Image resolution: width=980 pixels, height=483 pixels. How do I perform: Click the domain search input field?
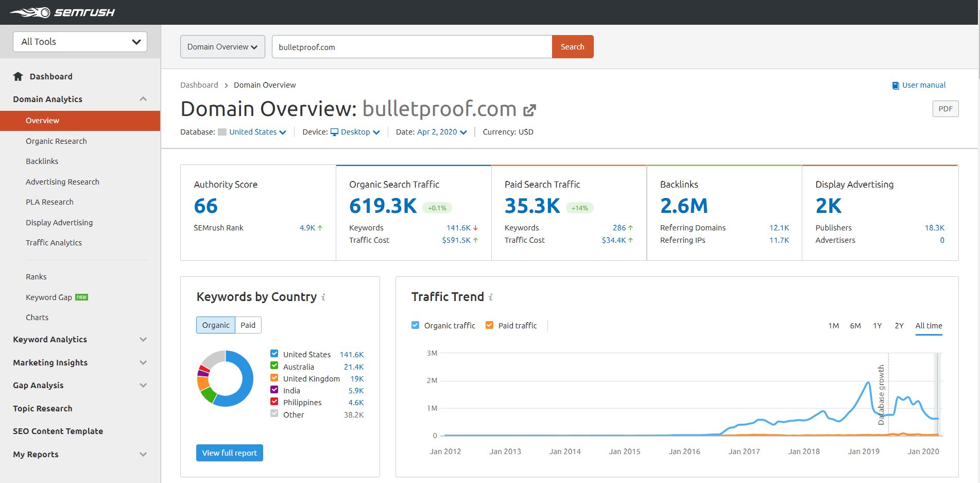coord(412,47)
